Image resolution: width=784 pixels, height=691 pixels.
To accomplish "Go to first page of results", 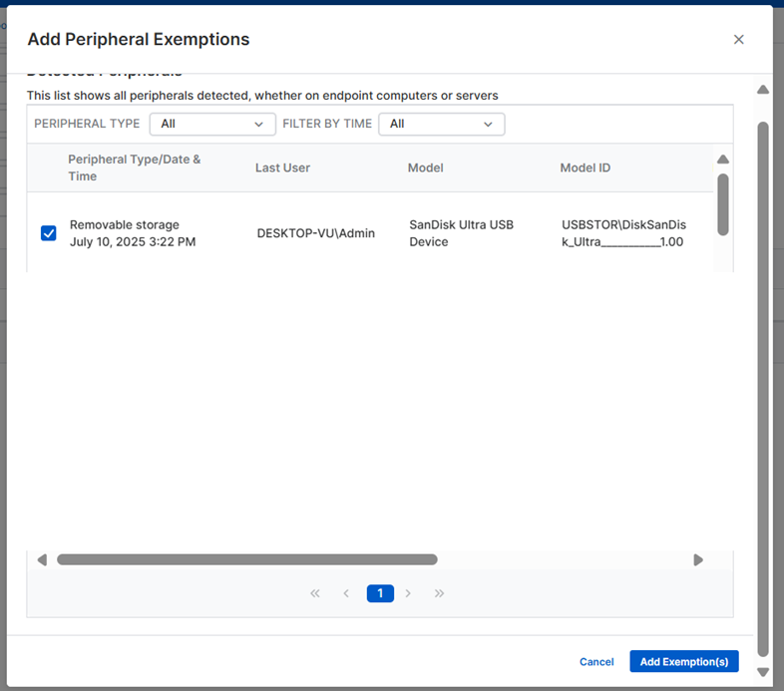I will pyautogui.click(x=315, y=593).
